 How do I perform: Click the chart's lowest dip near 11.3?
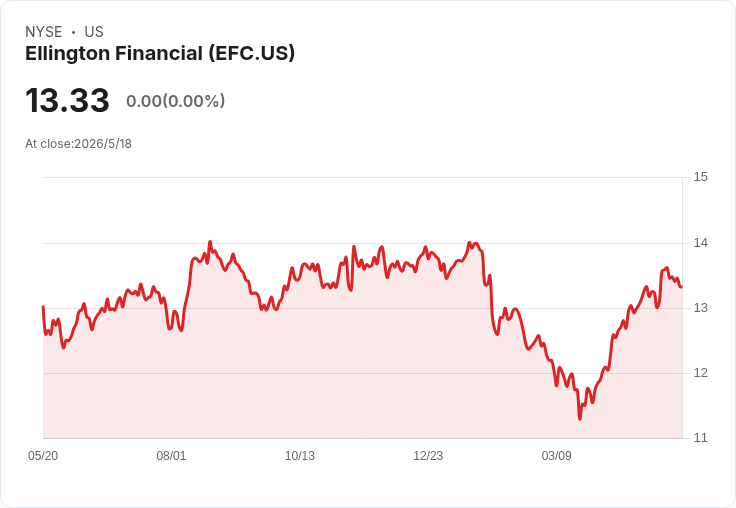580,419
